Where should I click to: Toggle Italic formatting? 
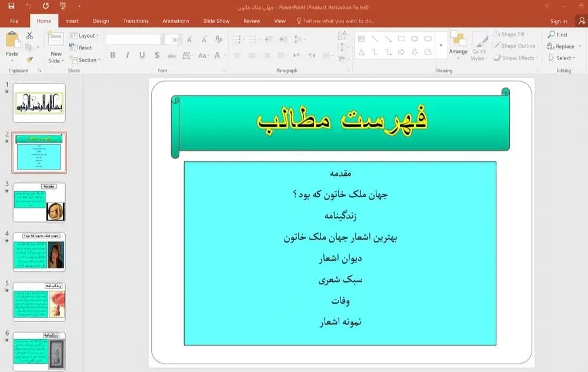pos(128,55)
